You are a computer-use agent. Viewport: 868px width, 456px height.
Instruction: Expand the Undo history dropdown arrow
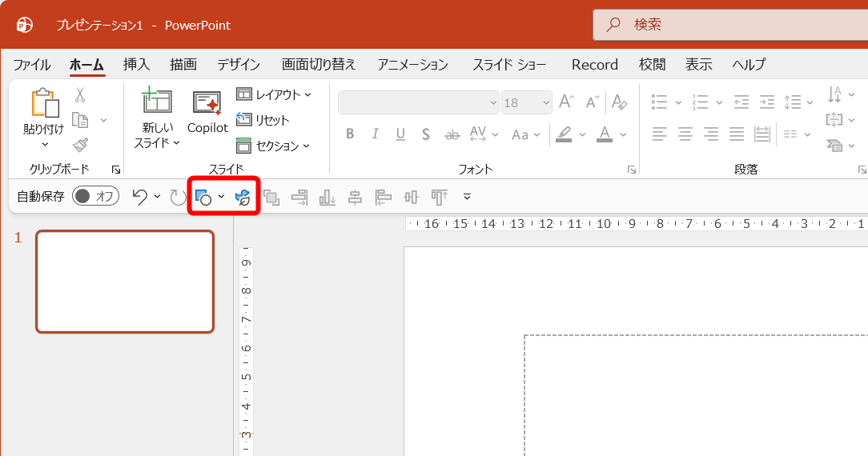coord(157,197)
